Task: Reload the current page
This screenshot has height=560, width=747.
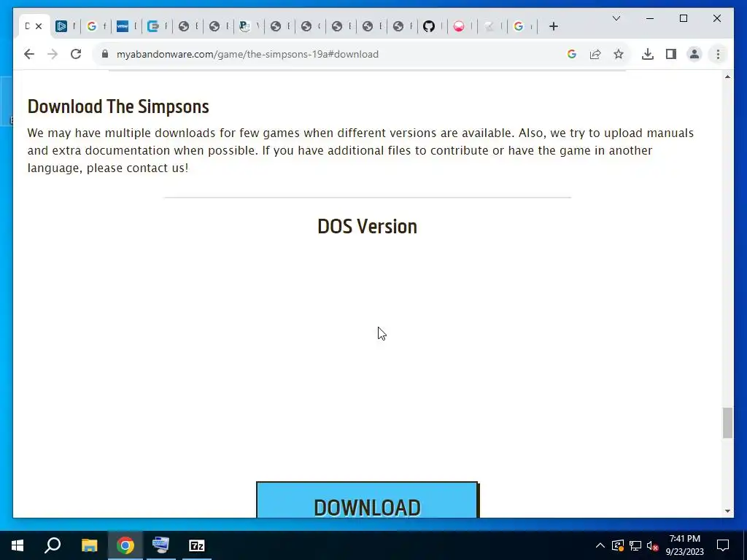Action: point(76,54)
